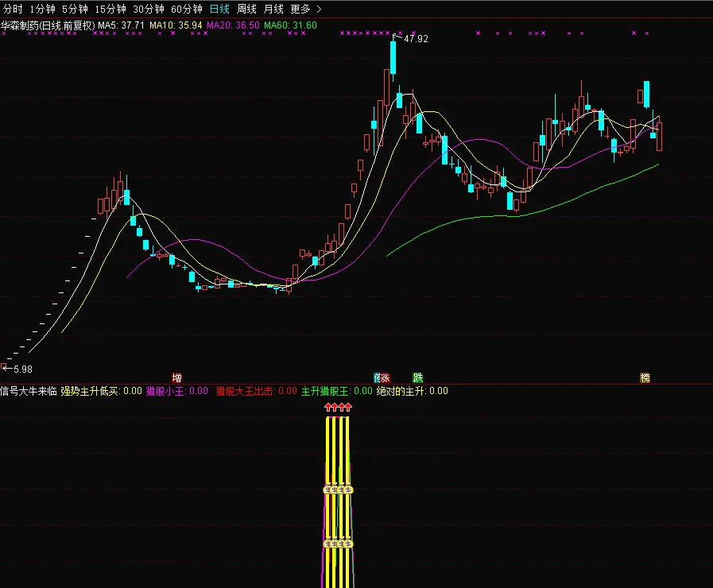Screen dimensions: 713x588
Task: Open the 更多 periods menu
Action: point(300,9)
